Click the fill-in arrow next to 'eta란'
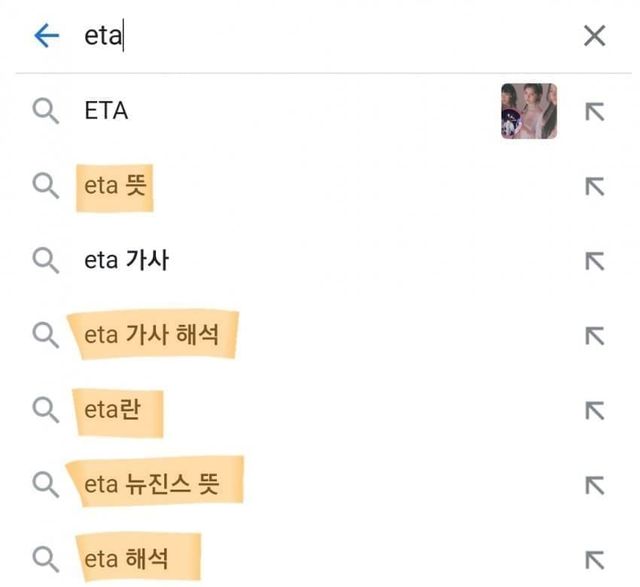The height and width of the screenshot is (587, 640). pyautogui.click(x=594, y=410)
